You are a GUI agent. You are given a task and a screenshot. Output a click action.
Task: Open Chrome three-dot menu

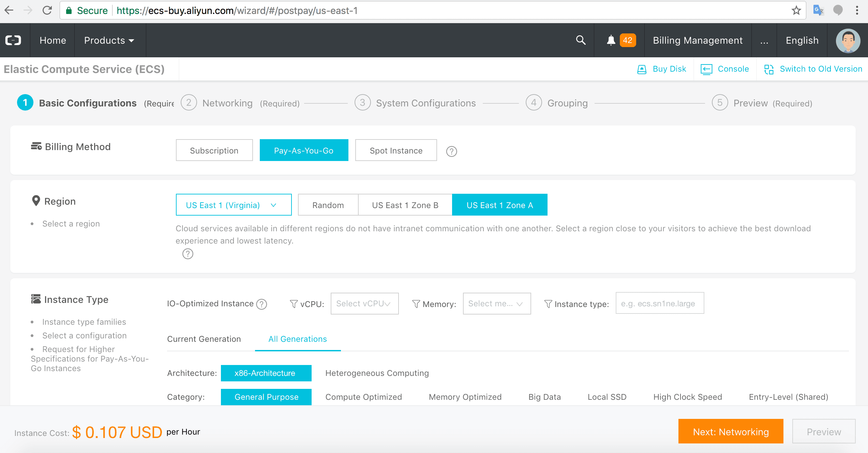pos(857,10)
